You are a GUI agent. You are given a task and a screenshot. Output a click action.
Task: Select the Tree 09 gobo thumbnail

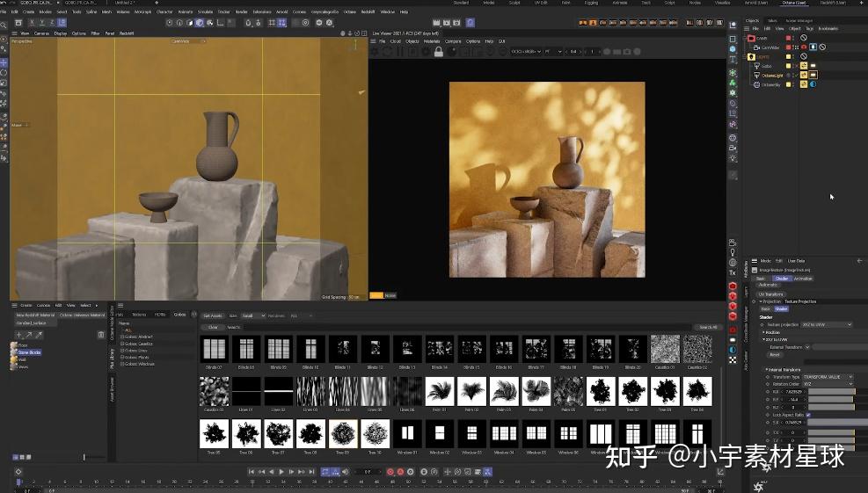[344, 433]
